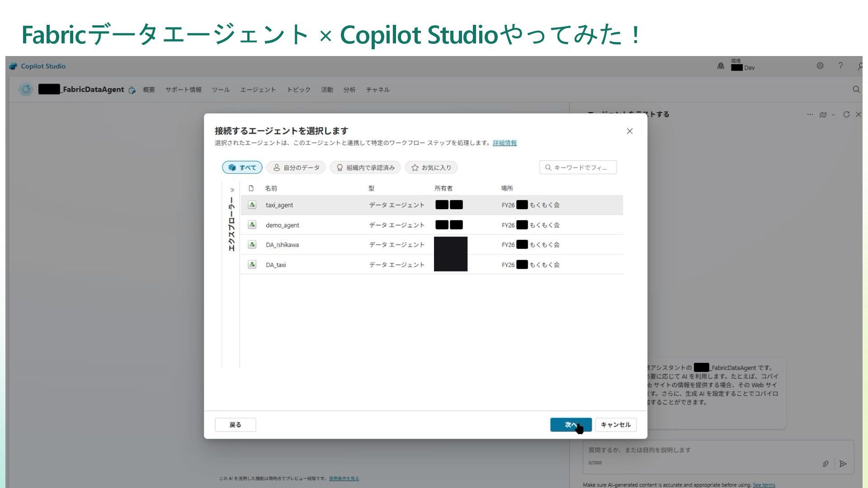Open the 概要 tab
The height and width of the screenshot is (488, 868).
[x=149, y=90]
